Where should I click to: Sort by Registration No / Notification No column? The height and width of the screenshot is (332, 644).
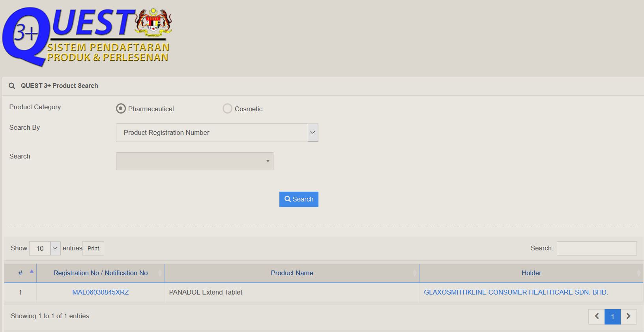(101, 273)
